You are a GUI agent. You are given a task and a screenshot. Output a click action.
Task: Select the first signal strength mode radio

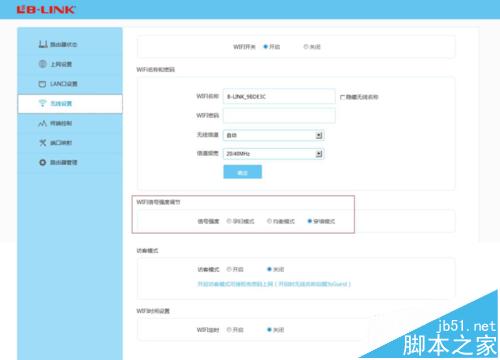[x=229, y=221]
